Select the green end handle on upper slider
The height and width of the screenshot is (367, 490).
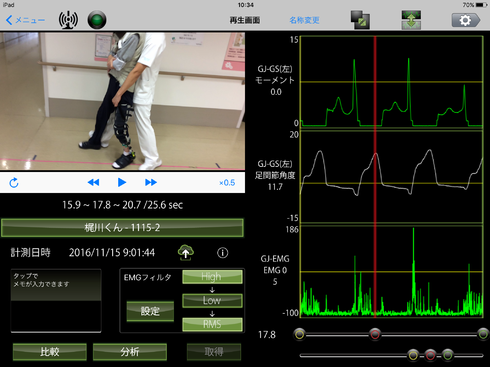click(x=483, y=334)
